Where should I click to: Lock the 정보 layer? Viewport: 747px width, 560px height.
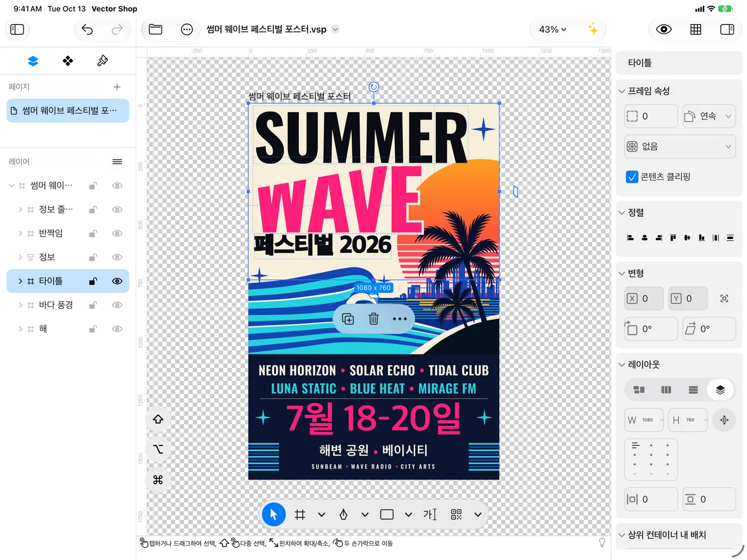[93, 257]
